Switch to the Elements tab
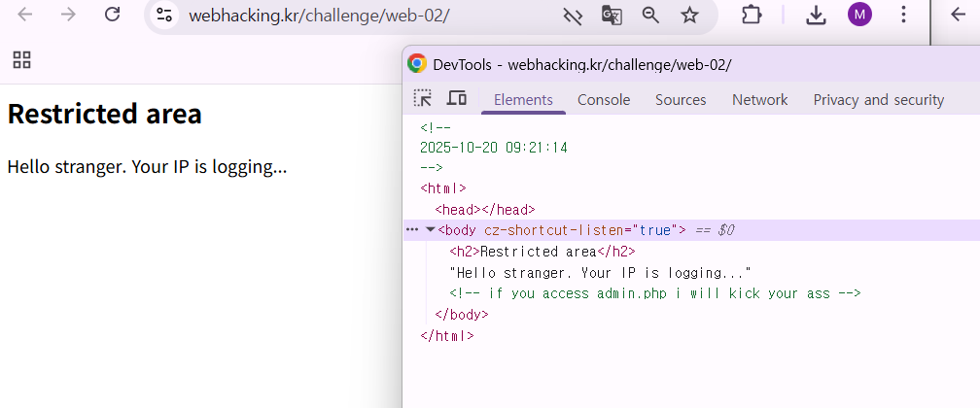 [523, 100]
